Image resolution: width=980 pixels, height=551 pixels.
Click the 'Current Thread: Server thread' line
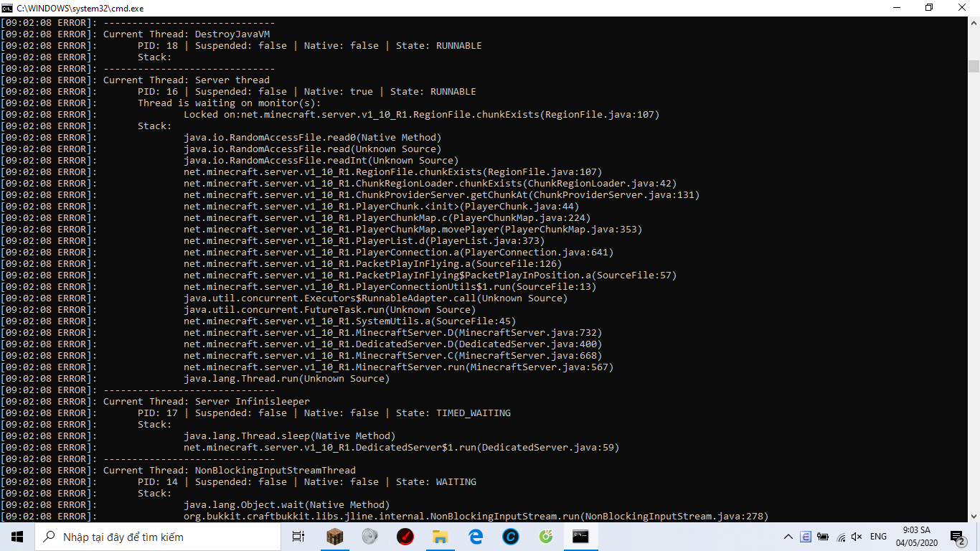[x=187, y=80]
